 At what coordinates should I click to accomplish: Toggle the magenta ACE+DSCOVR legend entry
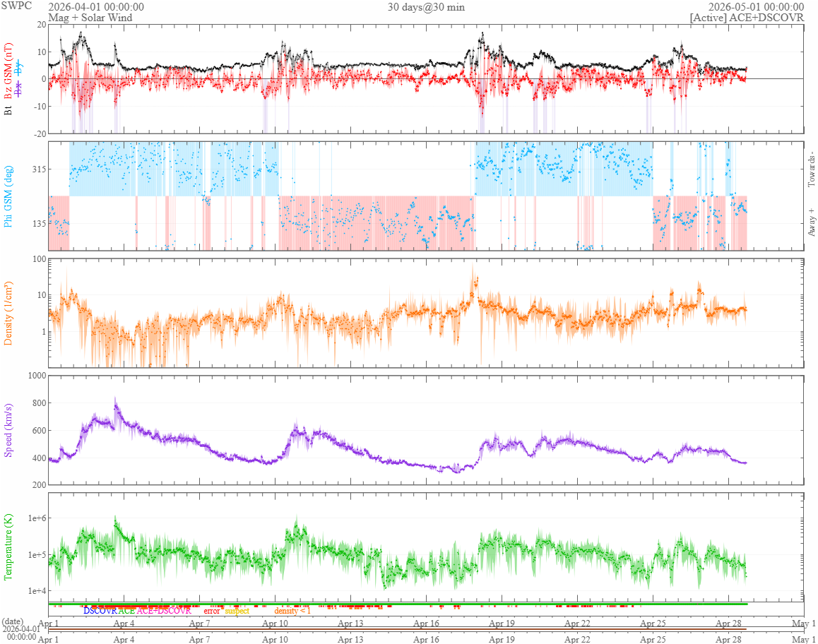(x=164, y=611)
